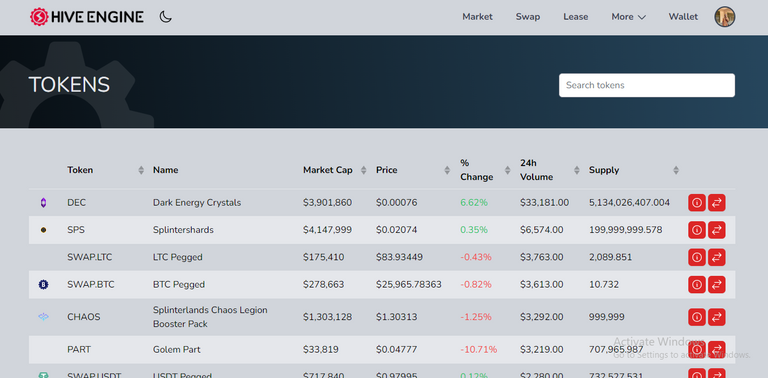Click the SWAP.BTC bitcoin token icon
The width and height of the screenshot is (768, 378).
click(x=44, y=284)
